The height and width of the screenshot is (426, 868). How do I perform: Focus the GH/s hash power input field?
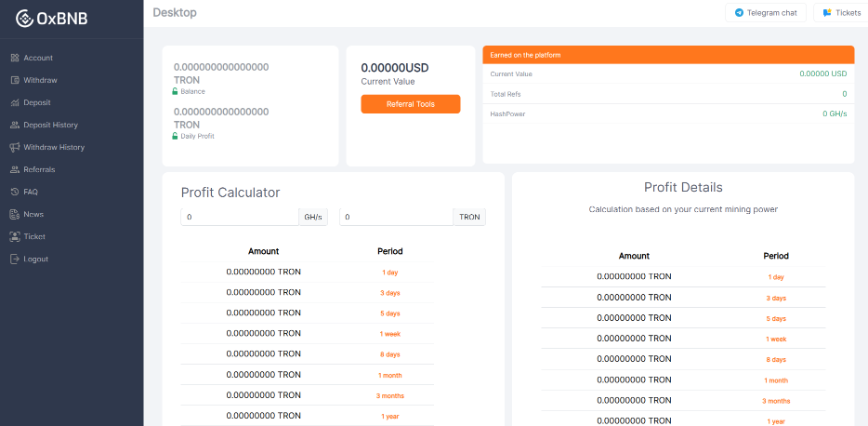tap(239, 217)
